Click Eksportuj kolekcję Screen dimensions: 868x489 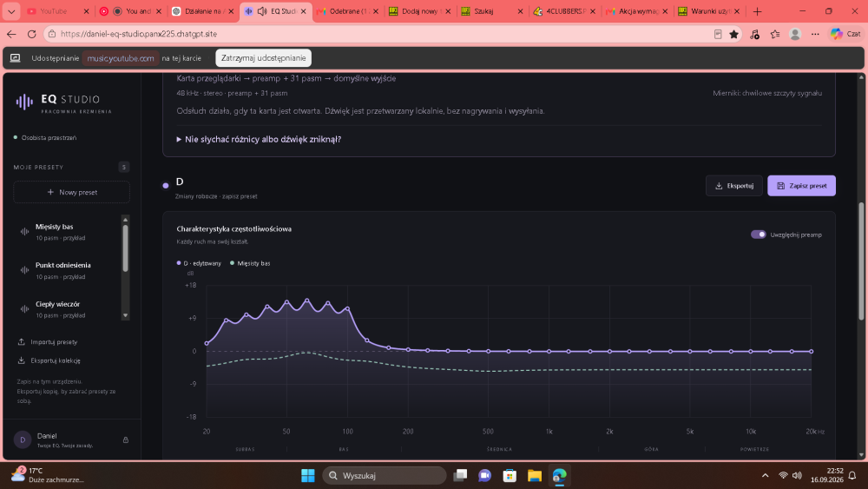coord(49,360)
